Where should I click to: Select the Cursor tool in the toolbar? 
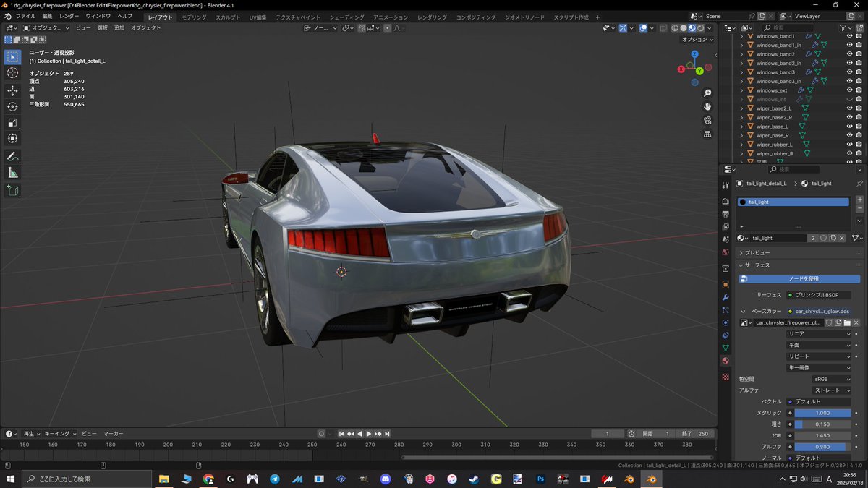pyautogui.click(x=13, y=73)
